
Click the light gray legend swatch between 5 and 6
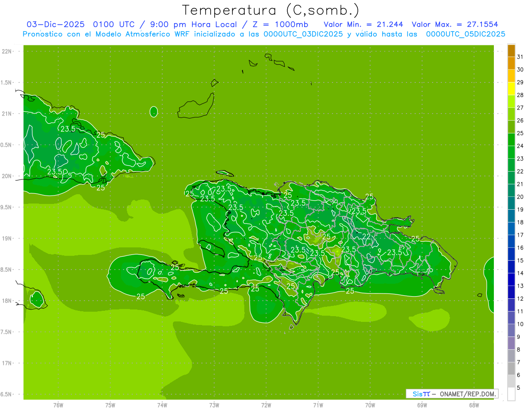[511, 381]
